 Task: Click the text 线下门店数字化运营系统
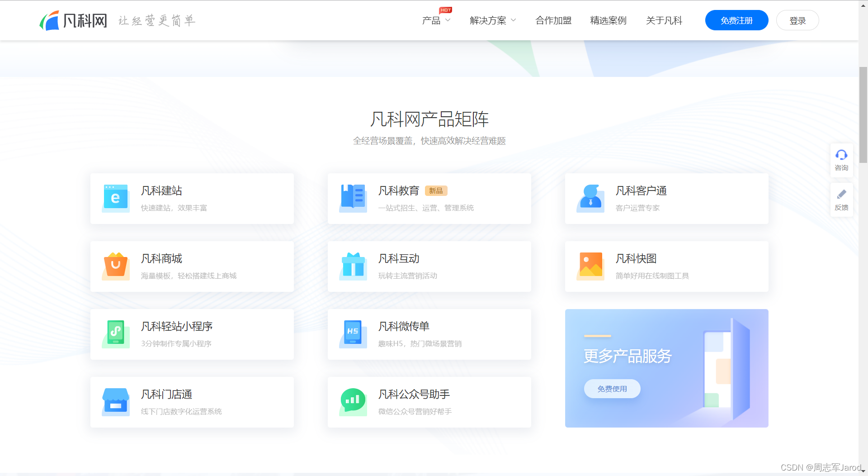pyautogui.click(x=181, y=412)
